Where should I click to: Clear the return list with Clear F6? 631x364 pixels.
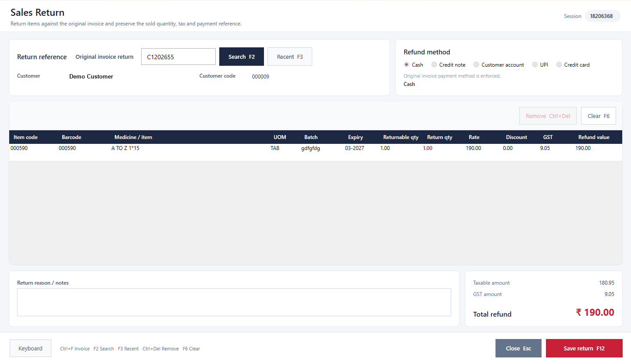point(599,116)
